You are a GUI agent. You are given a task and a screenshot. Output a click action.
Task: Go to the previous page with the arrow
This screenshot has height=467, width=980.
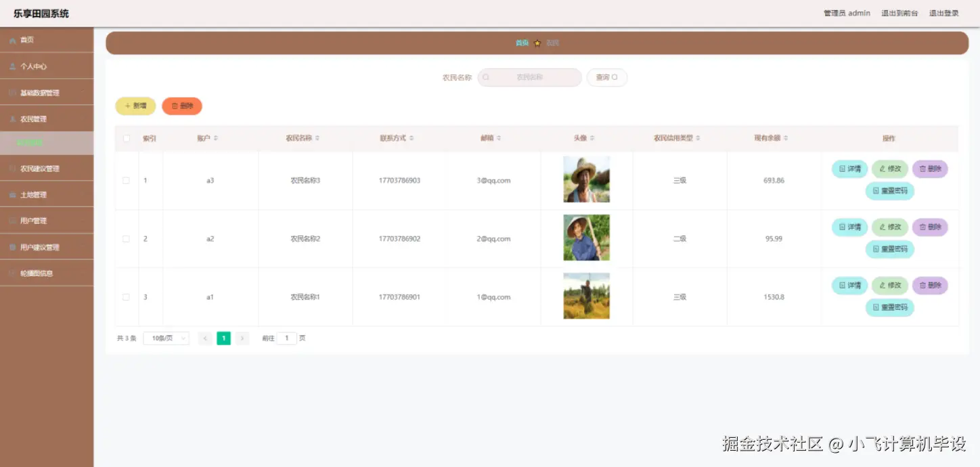pyautogui.click(x=205, y=338)
